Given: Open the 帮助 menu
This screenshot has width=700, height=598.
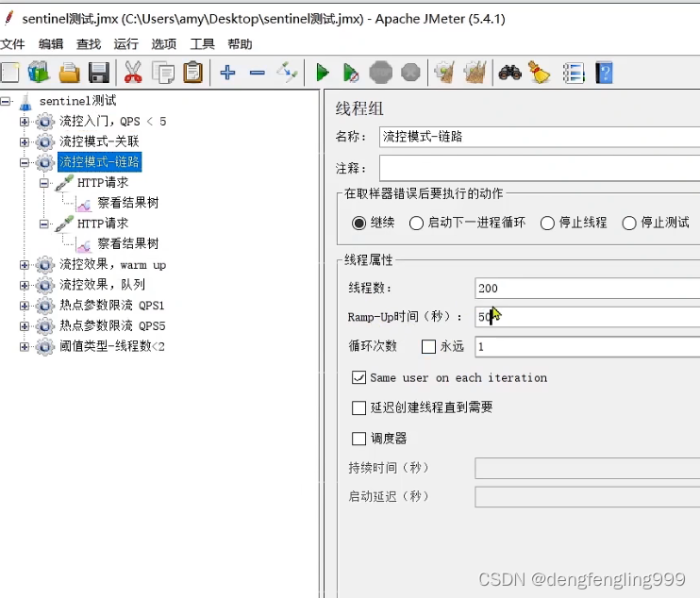Looking at the screenshot, I should (240, 43).
